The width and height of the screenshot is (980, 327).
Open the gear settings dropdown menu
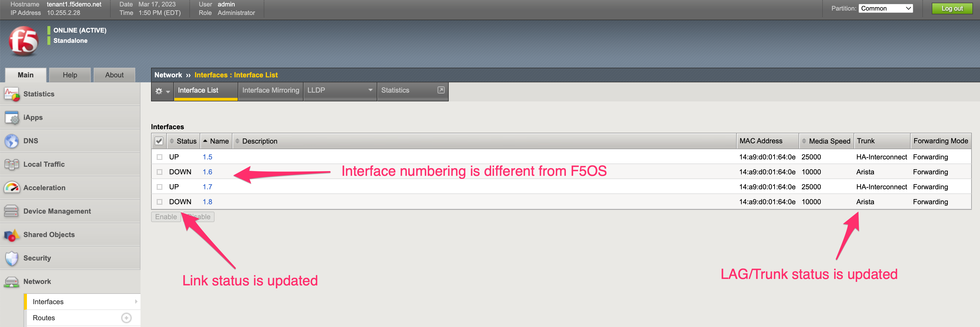coord(162,91)
